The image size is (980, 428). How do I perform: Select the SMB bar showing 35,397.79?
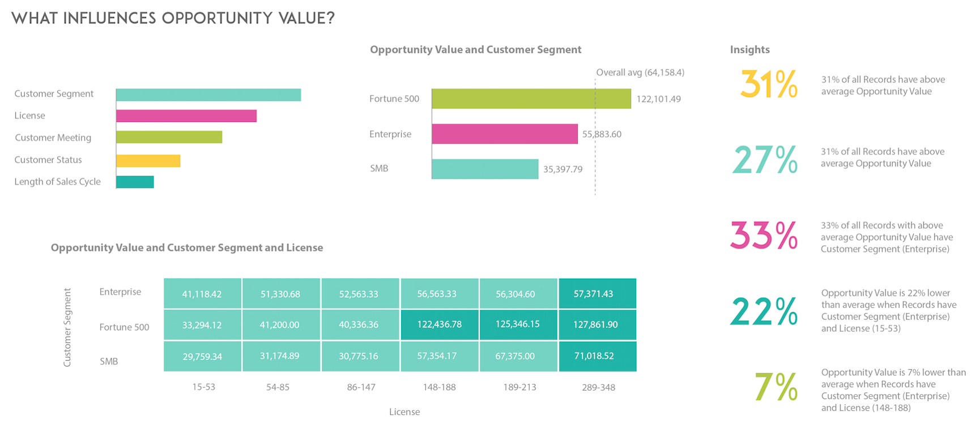[x=484, y=169]
